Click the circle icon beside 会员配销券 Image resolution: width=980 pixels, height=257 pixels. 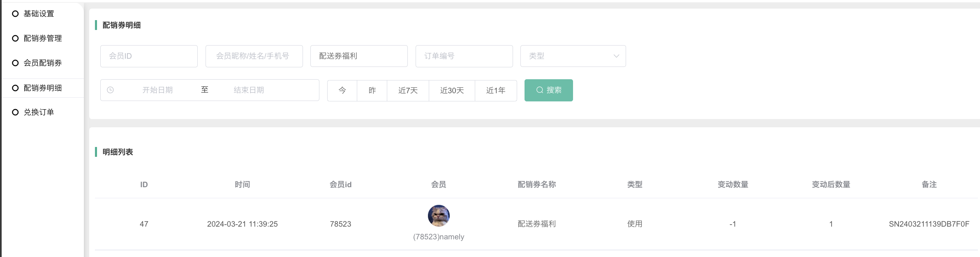(x=15, y=63)
